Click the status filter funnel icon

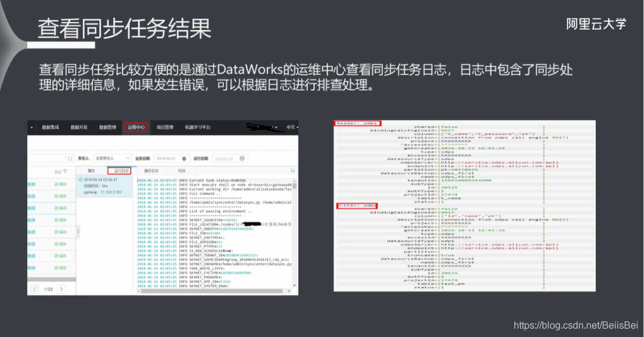[x=65, y=171]
